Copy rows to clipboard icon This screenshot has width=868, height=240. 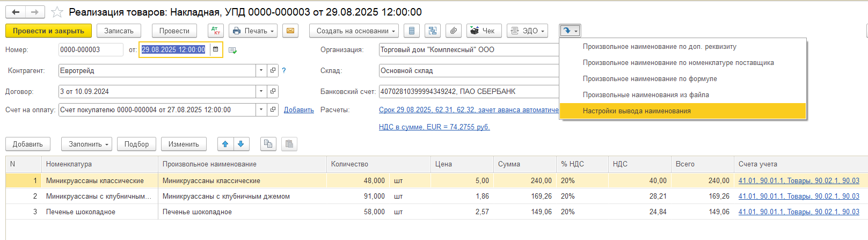click(x=268, y=144)
